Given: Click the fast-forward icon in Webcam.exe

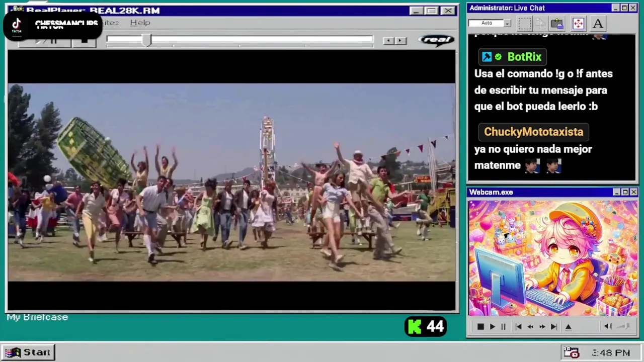Looking at the screenshot, I should pyautogui.click(x=542, y=327).
